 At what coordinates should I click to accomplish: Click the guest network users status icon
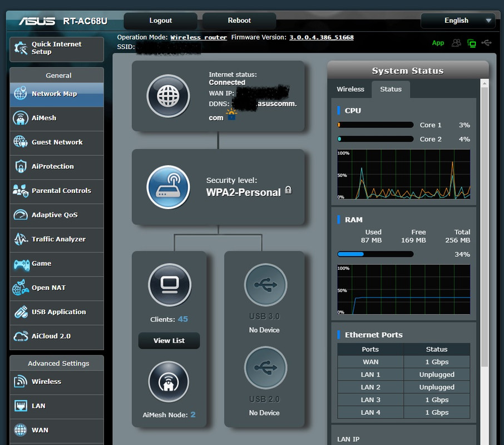(x=456, y=43)
